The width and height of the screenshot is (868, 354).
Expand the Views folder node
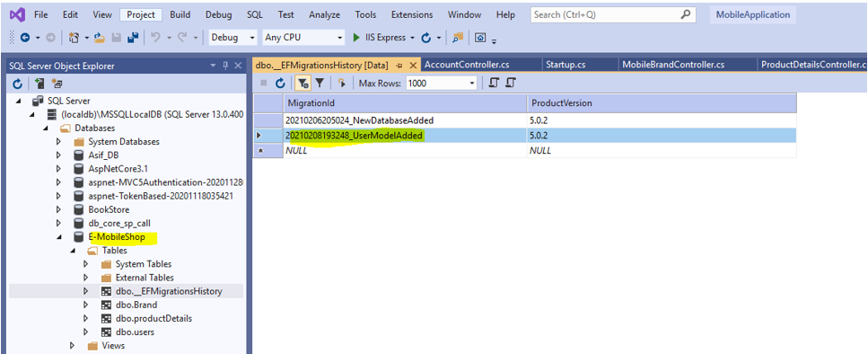[x=73, y=346]
